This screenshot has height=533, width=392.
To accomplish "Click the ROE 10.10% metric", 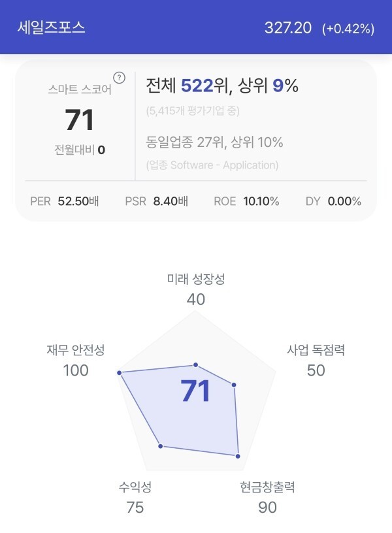I will pos(246,201).
